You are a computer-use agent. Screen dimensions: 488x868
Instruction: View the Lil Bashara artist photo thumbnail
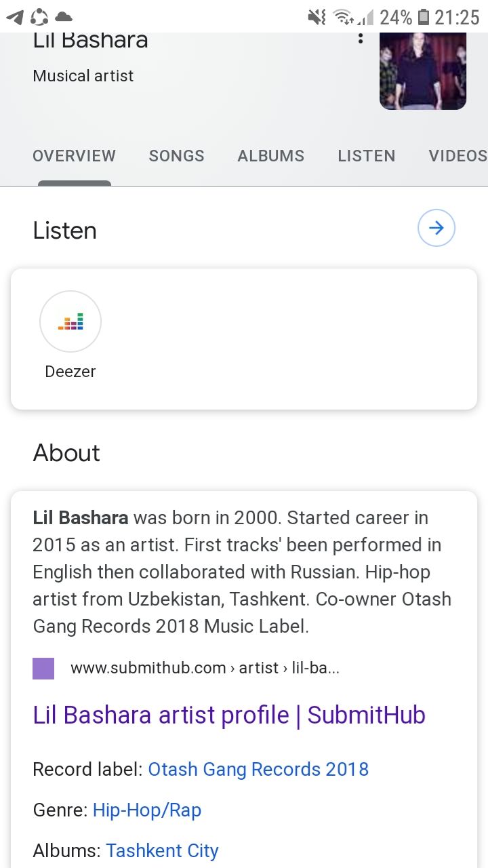[x=423, y=71]
